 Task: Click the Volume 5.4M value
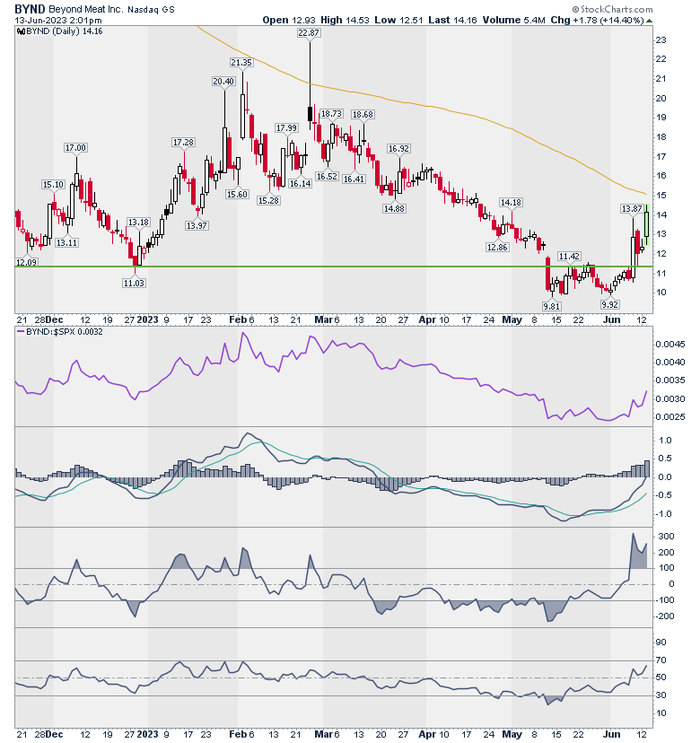(x=513, y=21)
